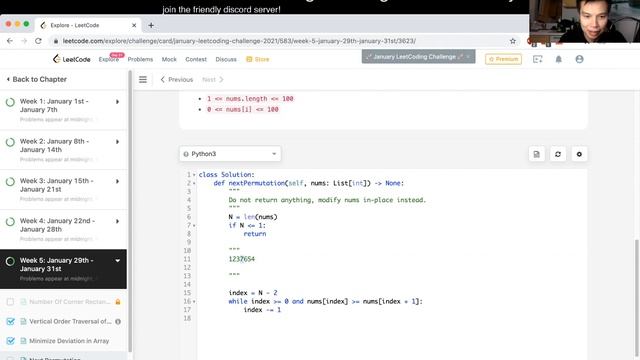Click the Back to Chapter arrow link

click(x=36, y=79)
